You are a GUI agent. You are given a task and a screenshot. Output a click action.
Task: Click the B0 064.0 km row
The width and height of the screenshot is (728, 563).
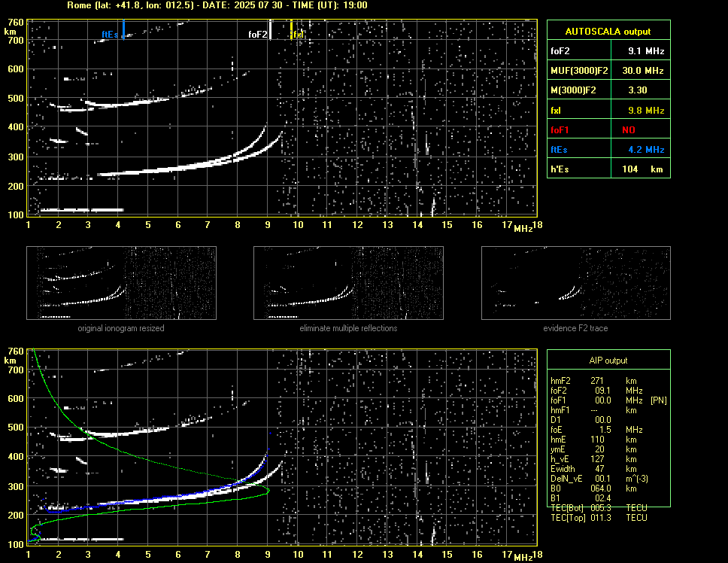coord(593,488)
